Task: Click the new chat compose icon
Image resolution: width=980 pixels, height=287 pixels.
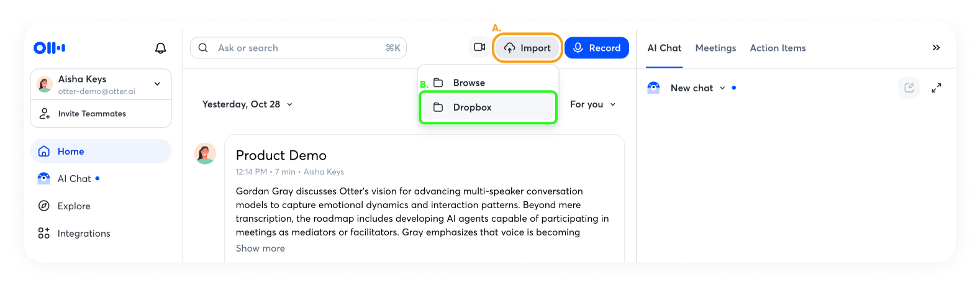Action: click(x=909, y=88)
